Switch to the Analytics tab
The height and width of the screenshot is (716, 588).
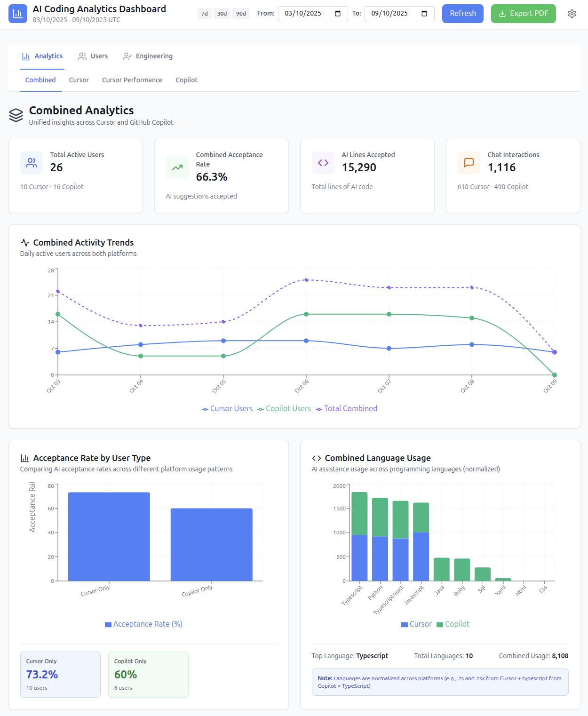[42, 56]
